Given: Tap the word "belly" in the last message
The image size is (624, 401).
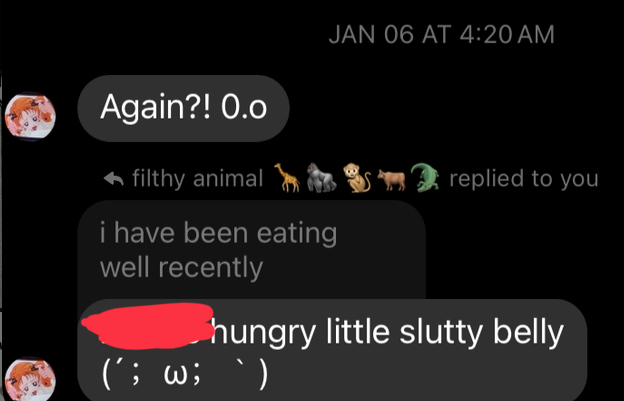Looking at the screenshot, I should click(528, 333).
